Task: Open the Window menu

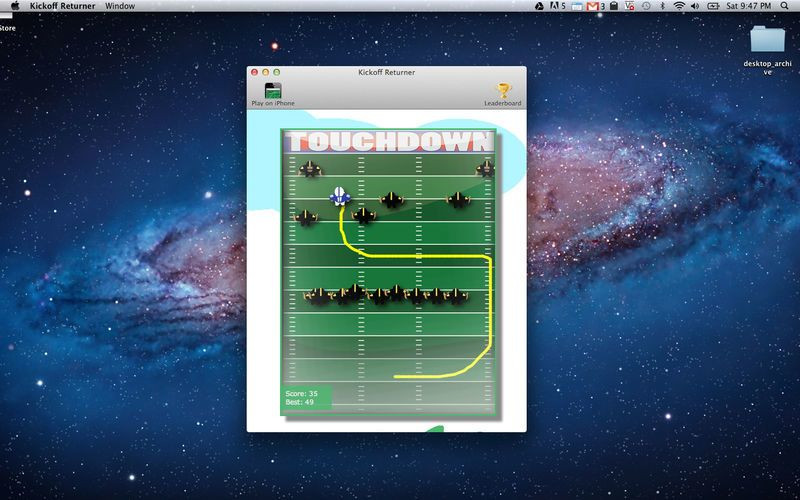Action: click(120, 6)
